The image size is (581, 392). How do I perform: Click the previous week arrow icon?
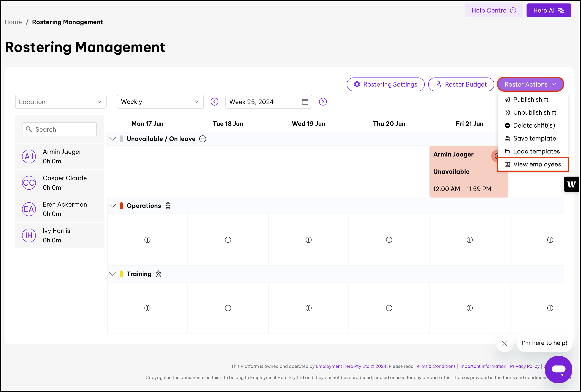(x=214, y=102)
